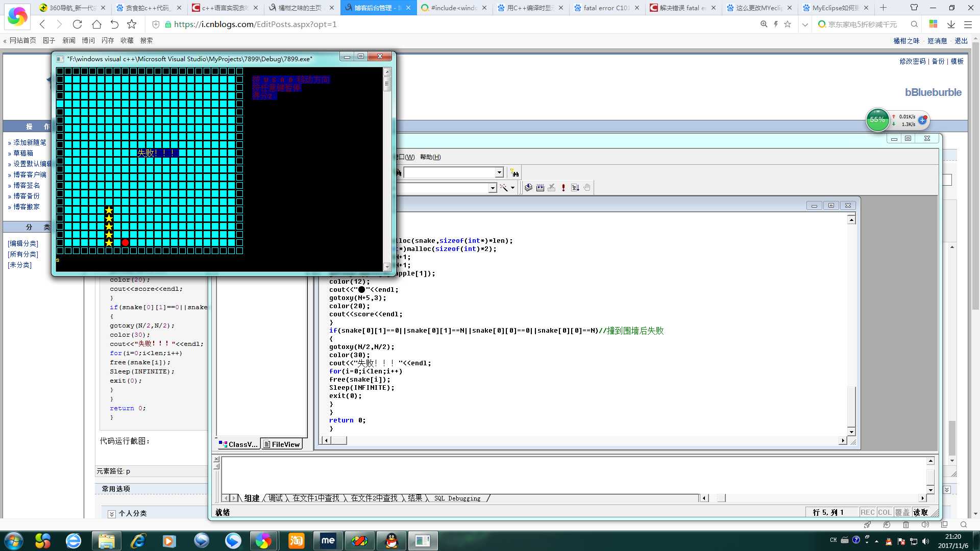Click the green 55% accelerator ball

pyautogui.click(x=877, y=120)
